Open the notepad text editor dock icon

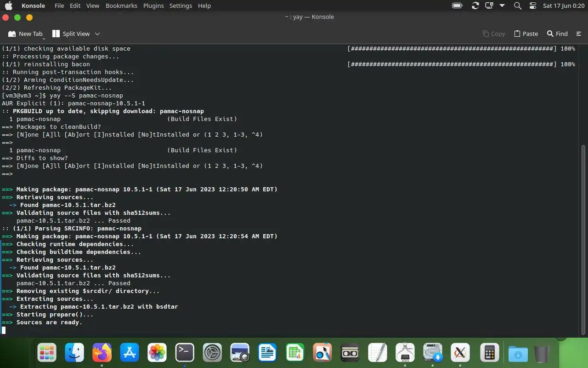point(378,353)
